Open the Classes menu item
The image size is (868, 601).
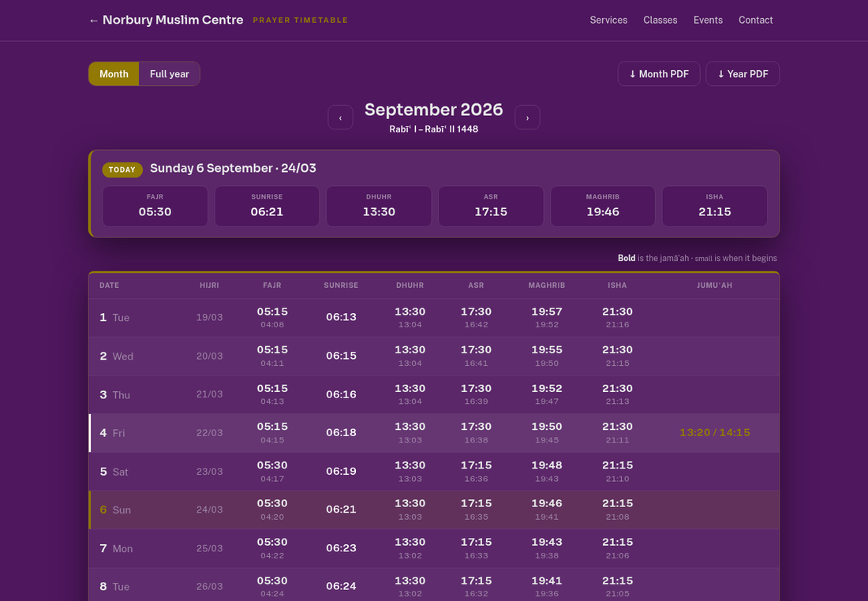[660, 20]
